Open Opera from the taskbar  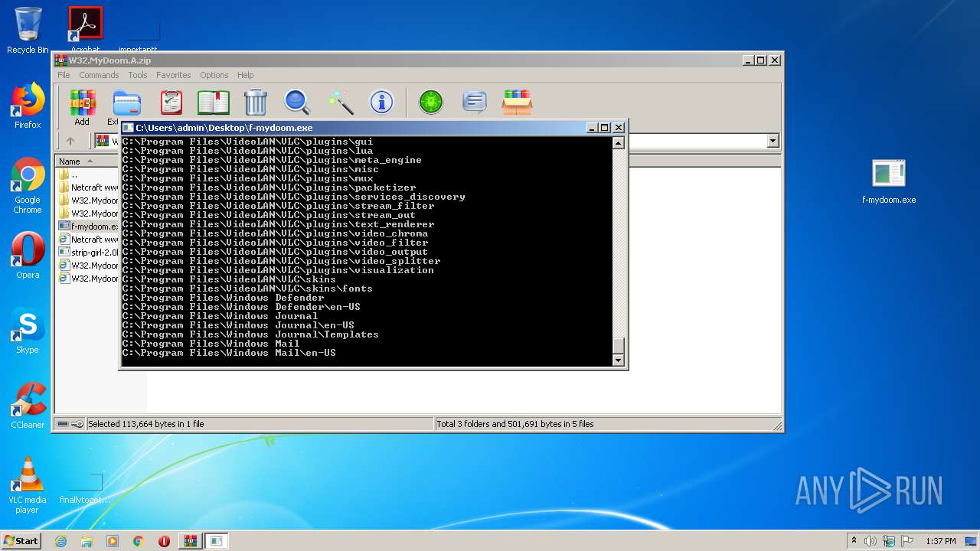tap(164, 541)
